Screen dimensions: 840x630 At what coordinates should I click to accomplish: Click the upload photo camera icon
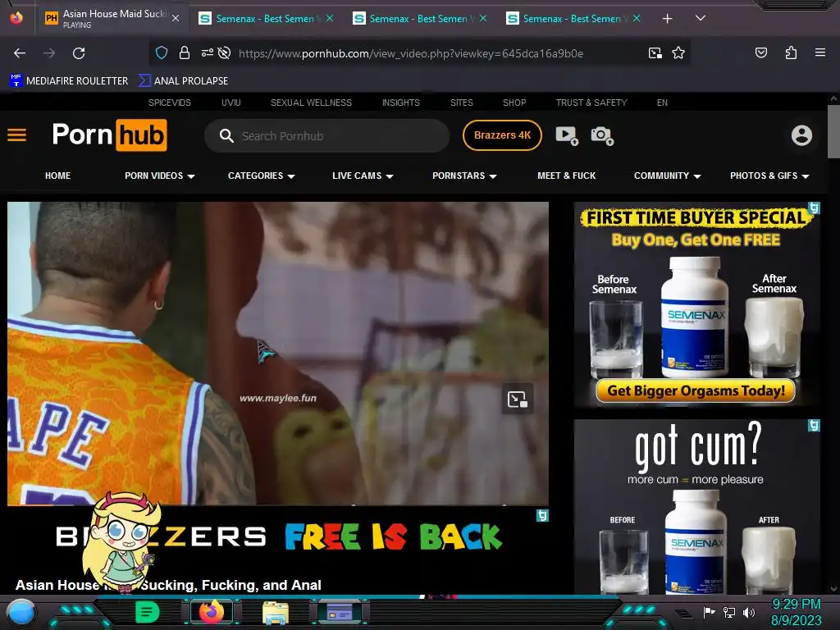click(602, 135)
